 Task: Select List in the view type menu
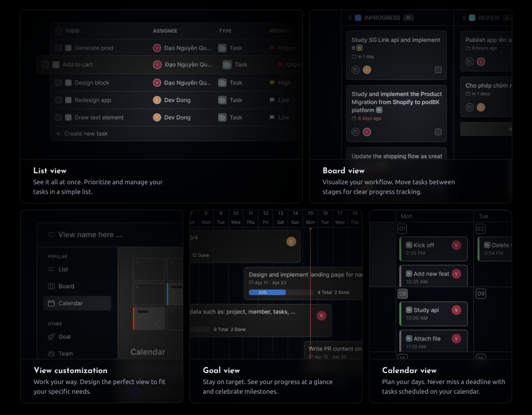(x=77, y=269)
